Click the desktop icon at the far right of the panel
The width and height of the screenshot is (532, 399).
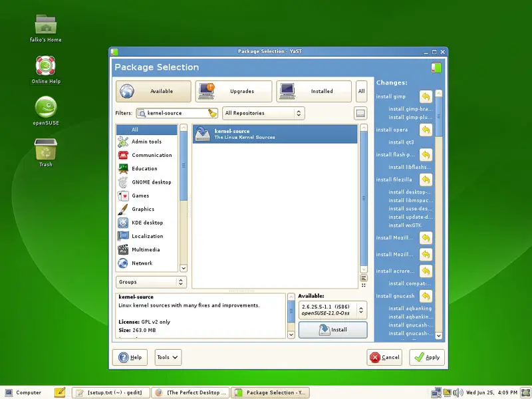[x=526, y=392]
